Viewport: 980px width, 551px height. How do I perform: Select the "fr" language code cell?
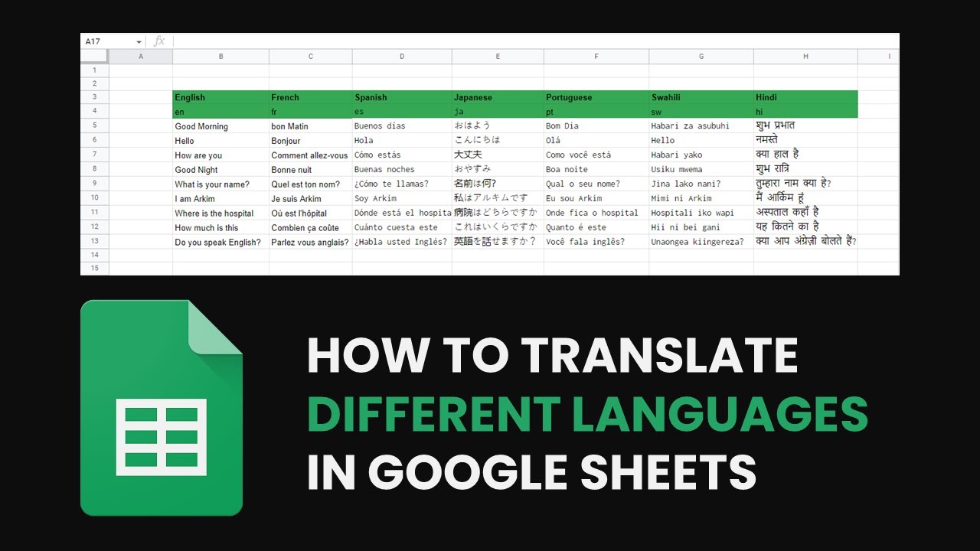coord(311,112)
